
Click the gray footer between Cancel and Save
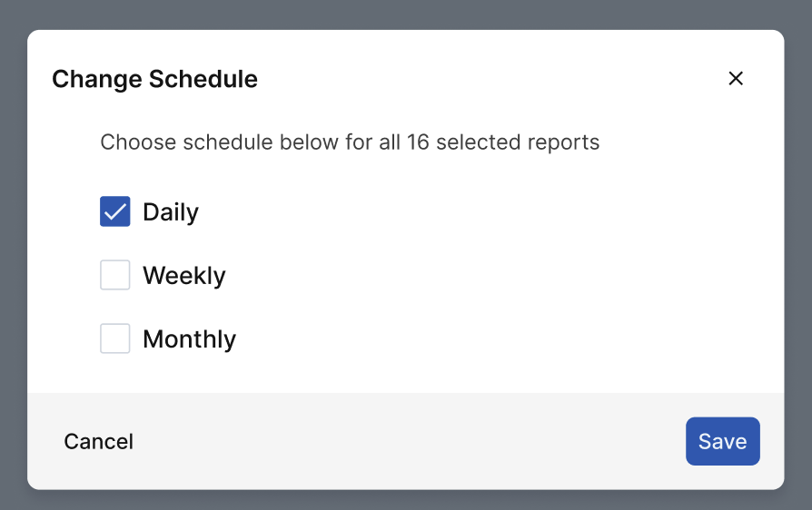409,441
